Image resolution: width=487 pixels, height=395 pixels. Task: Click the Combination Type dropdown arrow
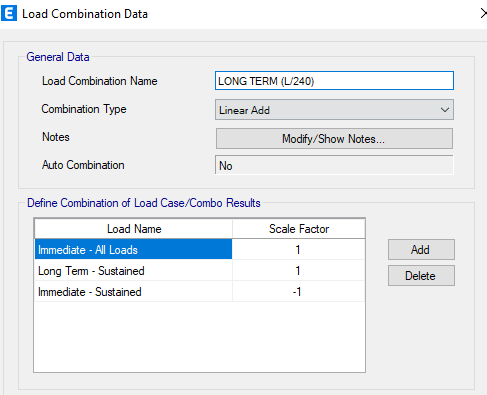(x=444, y=110)
